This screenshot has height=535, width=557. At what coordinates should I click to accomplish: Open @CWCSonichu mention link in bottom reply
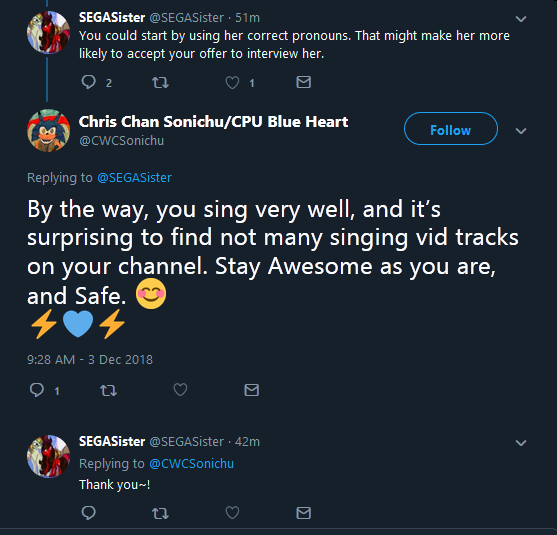191,464
